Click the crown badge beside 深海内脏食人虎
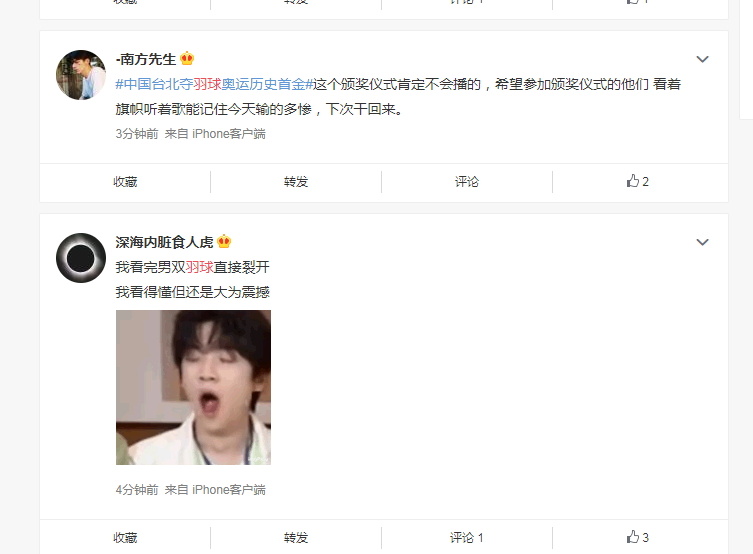This screenshot has height=554, width=753. tap(224, 241)
